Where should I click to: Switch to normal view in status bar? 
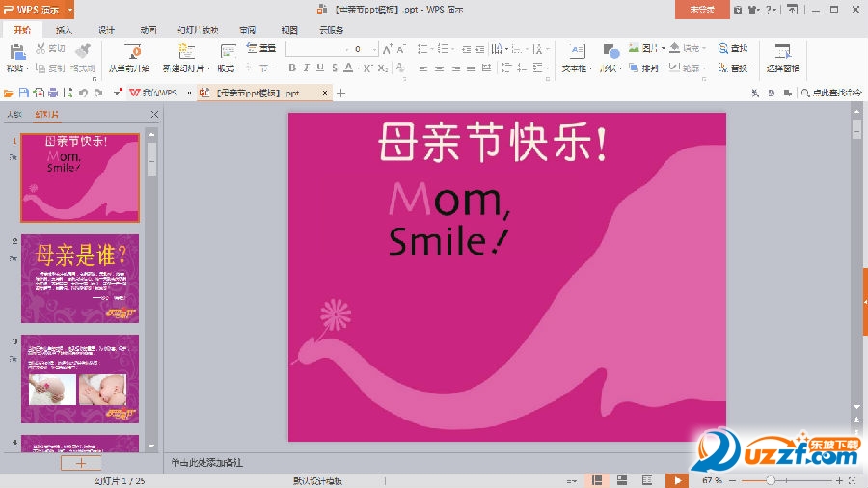(x=597, y=480)
